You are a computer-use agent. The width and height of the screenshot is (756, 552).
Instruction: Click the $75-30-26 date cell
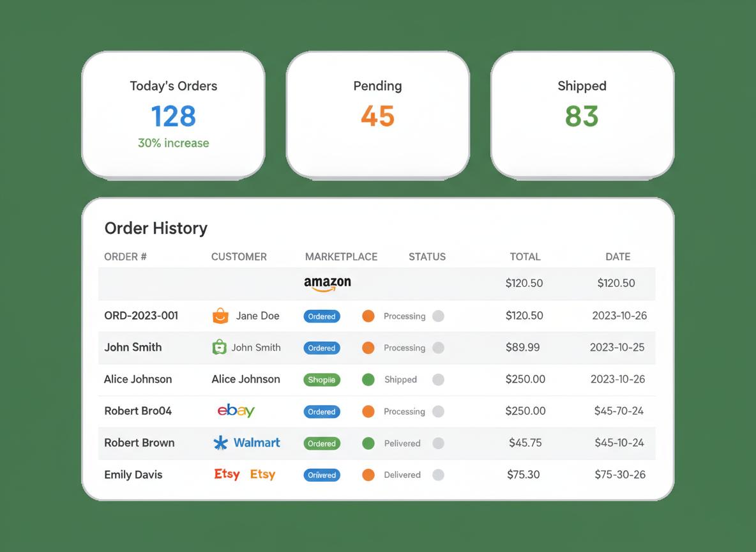[x=619, y=475]
